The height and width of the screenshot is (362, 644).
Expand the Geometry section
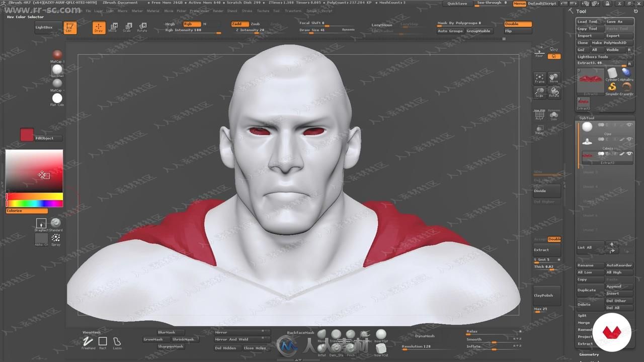tap(589, 354)
